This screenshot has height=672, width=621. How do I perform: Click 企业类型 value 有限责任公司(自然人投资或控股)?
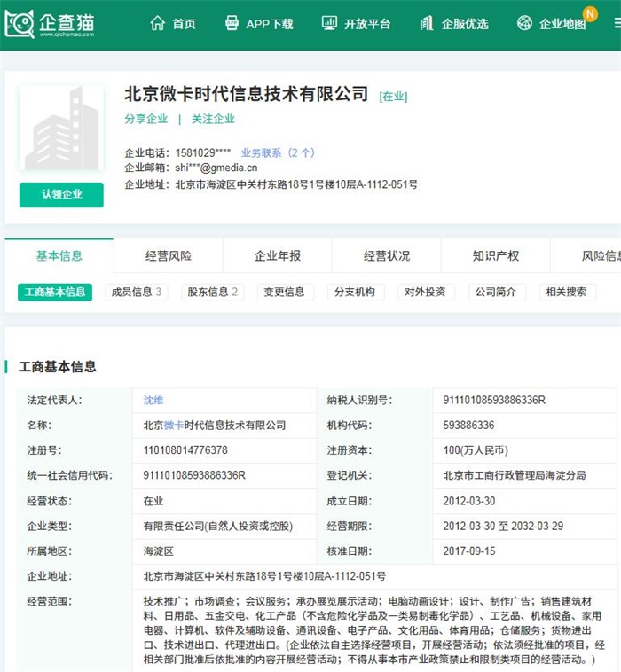(x=218, y=527)
